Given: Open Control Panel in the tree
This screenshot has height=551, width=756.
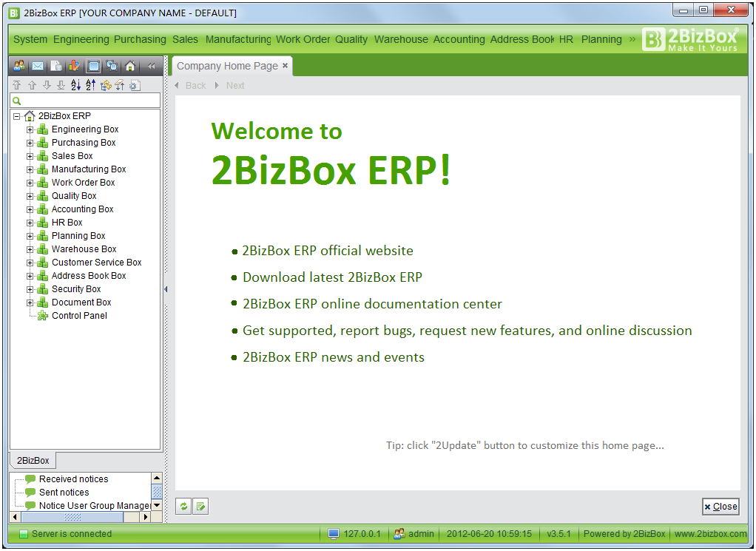Looking at the screenshot, I should click(80, 316).
